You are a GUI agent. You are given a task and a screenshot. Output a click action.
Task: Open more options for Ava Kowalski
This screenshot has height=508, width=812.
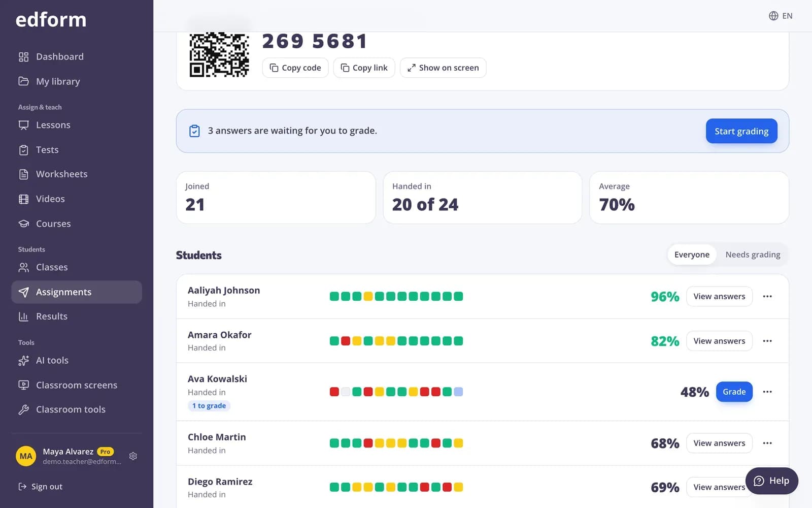767,392
